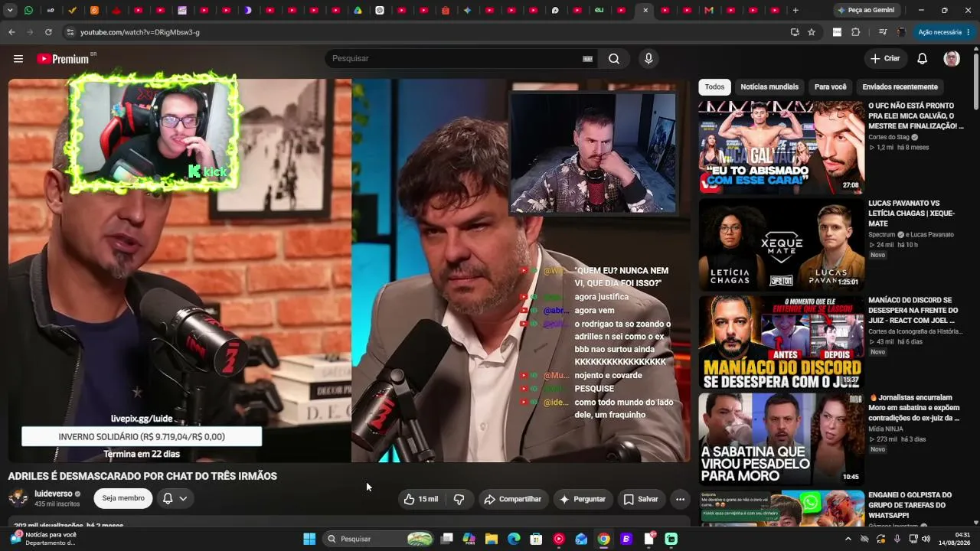
Task: Switch to Google Chrome in the taskbar
Action: (x=603, y=539)
